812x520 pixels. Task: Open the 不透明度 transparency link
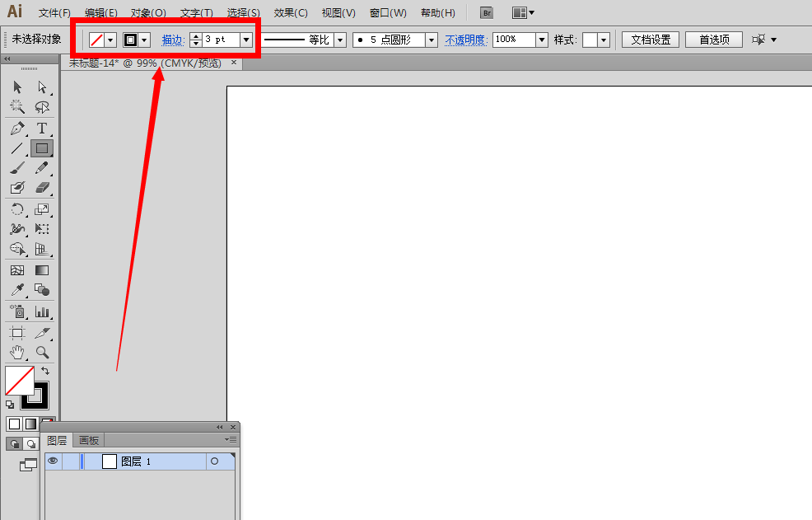(466, 40)
